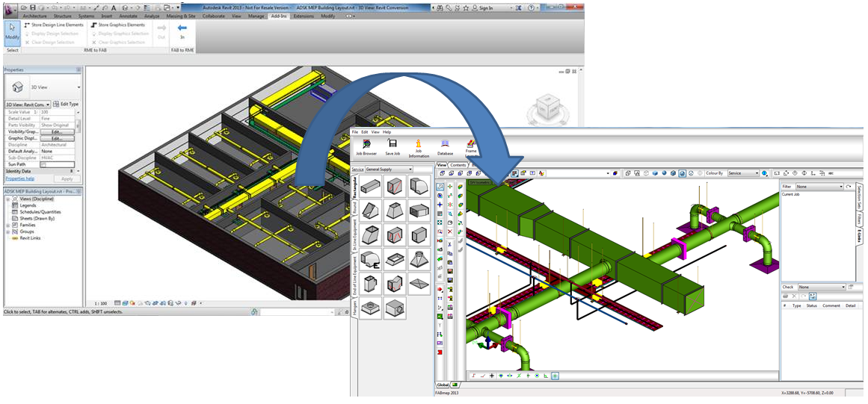Viewport: 868px width, 404px height.
Task: Click the red icon at bottom of FABmep toolbar
Action: point(440,352)
